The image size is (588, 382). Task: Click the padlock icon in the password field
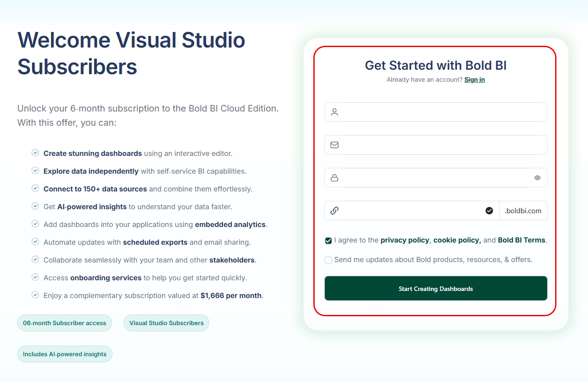tap(334, 178)
